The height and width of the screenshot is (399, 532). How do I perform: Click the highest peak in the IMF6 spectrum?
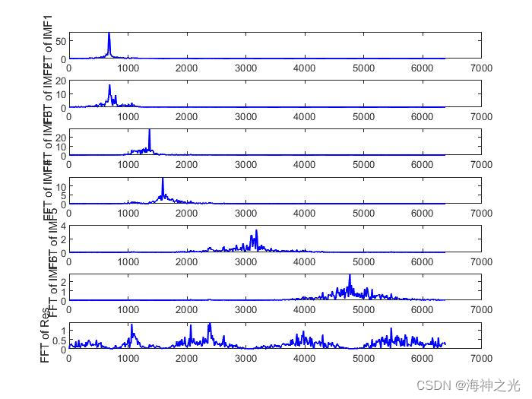tap(350, 283)
